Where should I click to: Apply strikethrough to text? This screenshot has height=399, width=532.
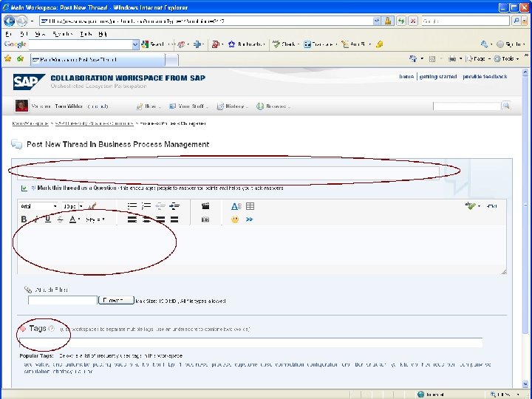60,219
